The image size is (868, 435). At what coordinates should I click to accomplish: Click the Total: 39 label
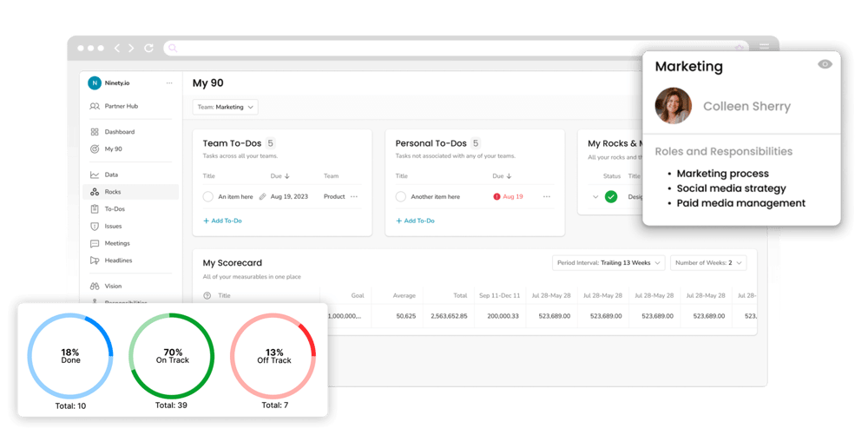[x=171, y=405]
